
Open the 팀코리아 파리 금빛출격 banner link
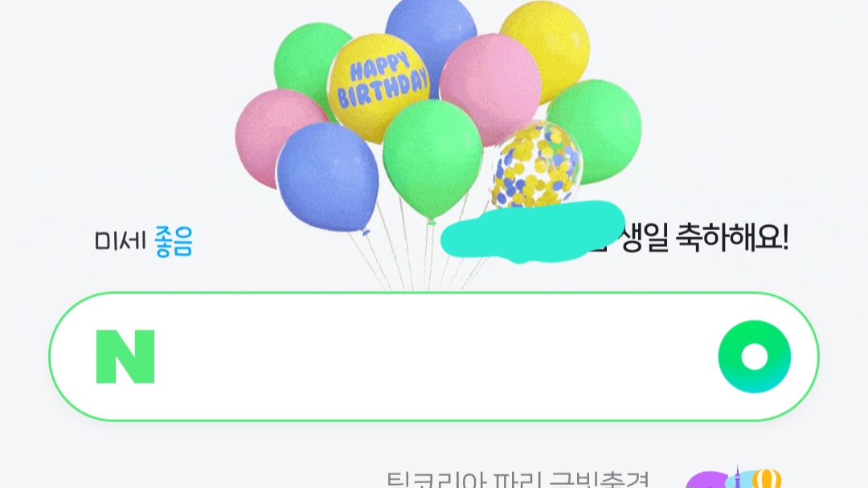pos(517,480)
